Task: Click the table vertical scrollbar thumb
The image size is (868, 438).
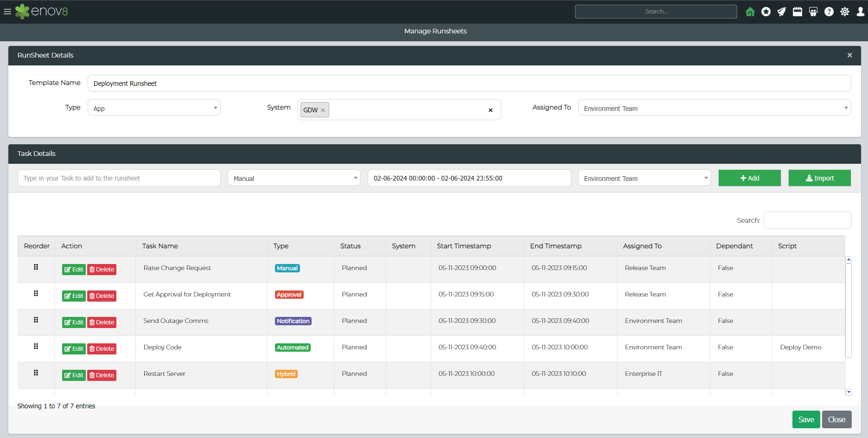Action: pyautogui.click(x=849, y=311)
